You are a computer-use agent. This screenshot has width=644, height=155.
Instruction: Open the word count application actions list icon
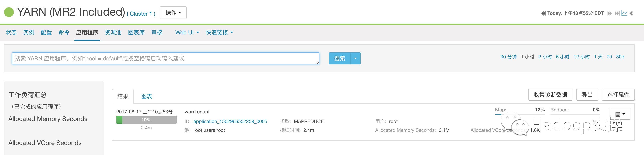(620, 114)
